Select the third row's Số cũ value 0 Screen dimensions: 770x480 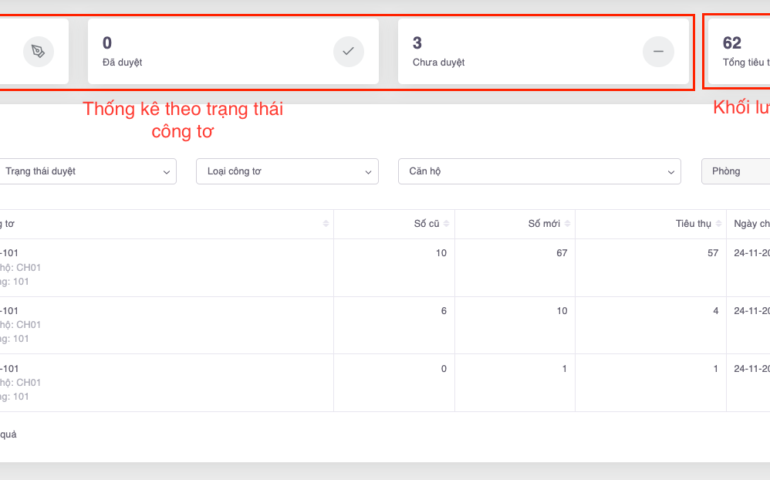coord(446,369)
